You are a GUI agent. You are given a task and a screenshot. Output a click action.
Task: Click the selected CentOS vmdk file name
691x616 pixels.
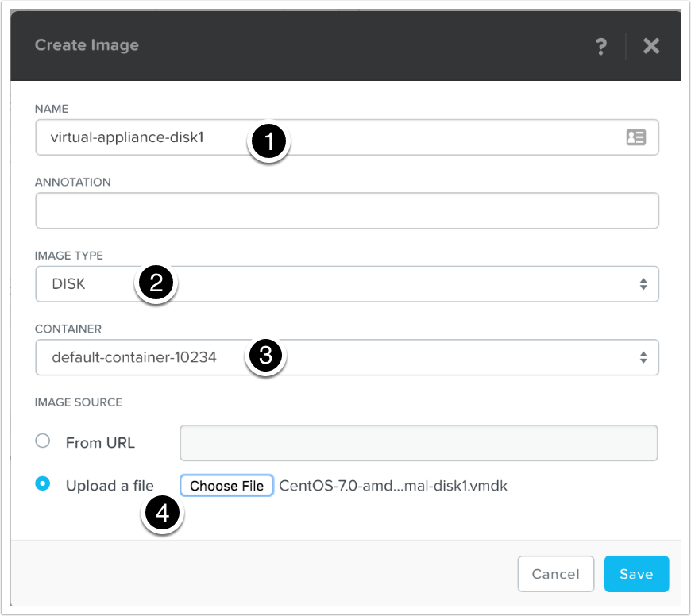[393, 486]
